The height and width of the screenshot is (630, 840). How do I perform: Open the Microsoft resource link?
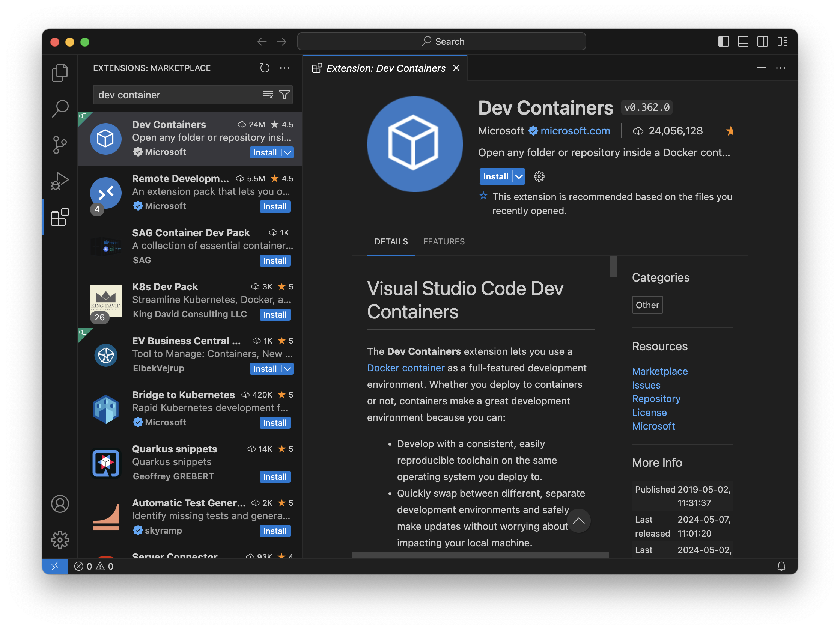coord(653,427)
